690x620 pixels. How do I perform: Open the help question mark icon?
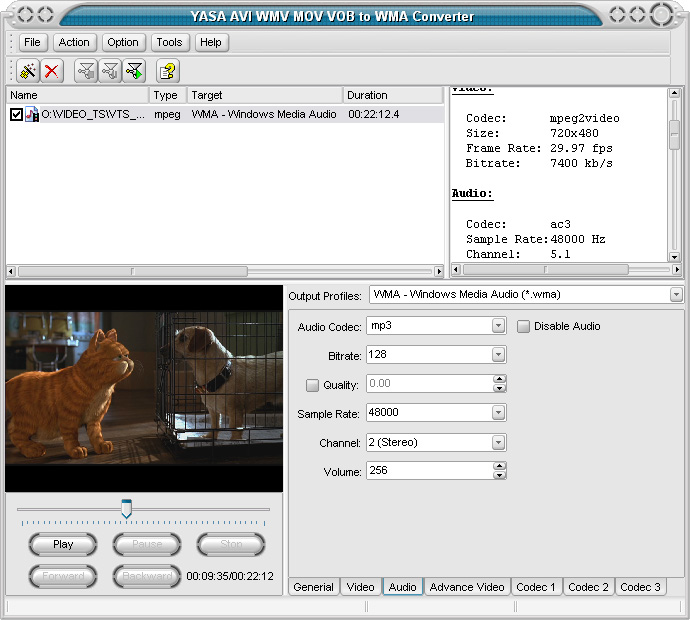point(167,70)
